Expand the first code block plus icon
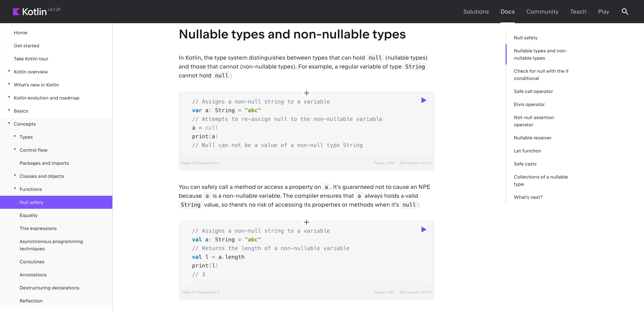Screen dimensions: 644x311 point(306,93)
